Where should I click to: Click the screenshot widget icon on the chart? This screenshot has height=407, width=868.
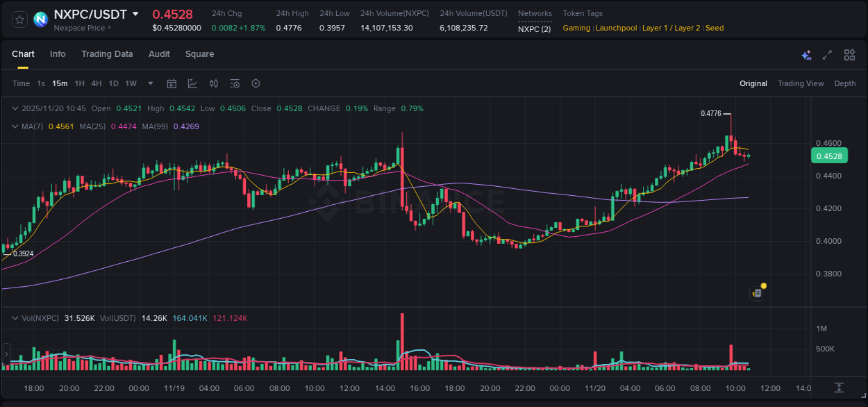click(756, 292)
